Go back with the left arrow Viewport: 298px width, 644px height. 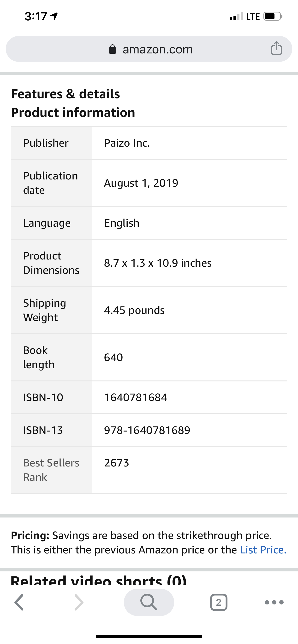(x=19, y=602)
